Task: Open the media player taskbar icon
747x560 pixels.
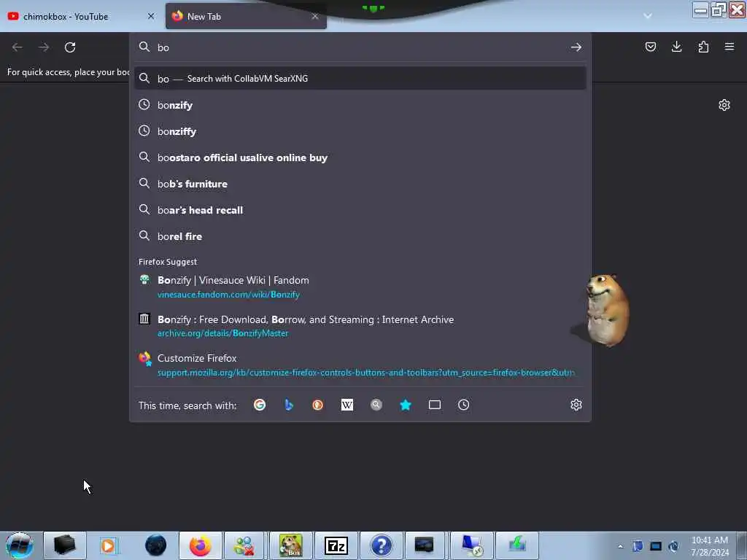Action: click(109, 545)
